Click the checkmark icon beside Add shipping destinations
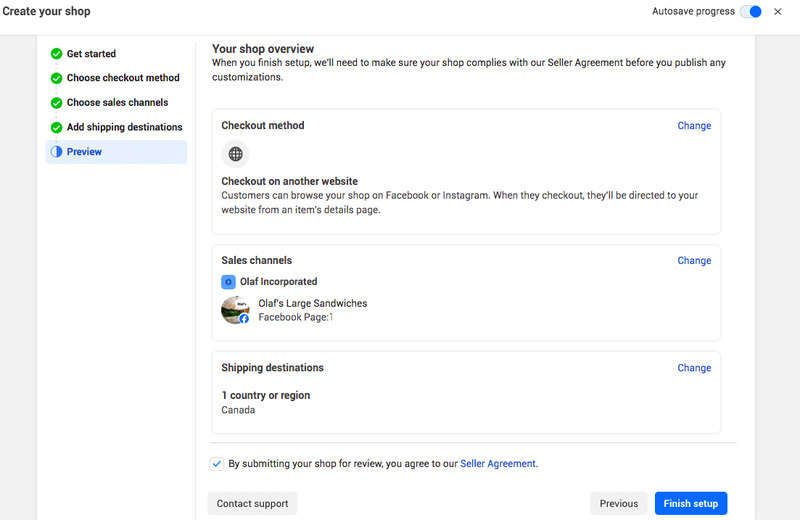Image resolution: width=800 pixels, height=520 pixels. coord(56,128)
